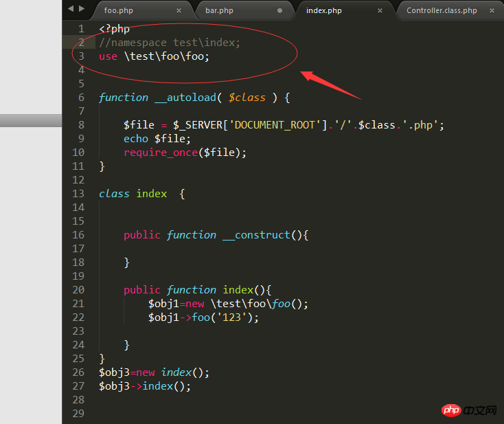Image resolution: width=504 pixels, height=424 pixels.
Task: Click the 'class' keyword on line 13
Action: [x=114, y=194]
